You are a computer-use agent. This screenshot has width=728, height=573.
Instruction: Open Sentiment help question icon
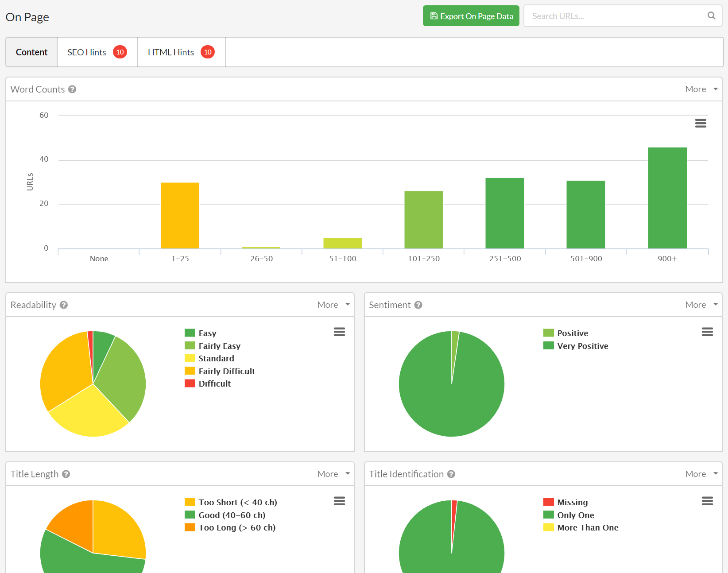(418, 305)
